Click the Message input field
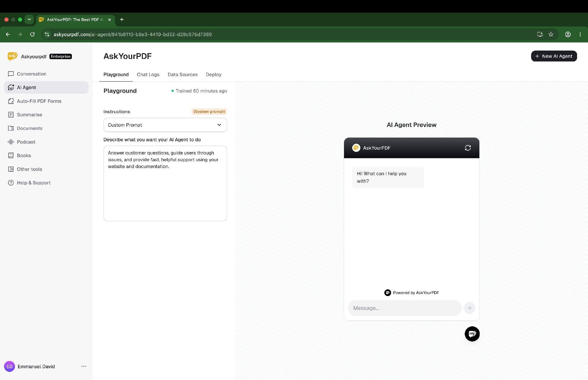Screen dimensions: 588x380 coord(405,308)
